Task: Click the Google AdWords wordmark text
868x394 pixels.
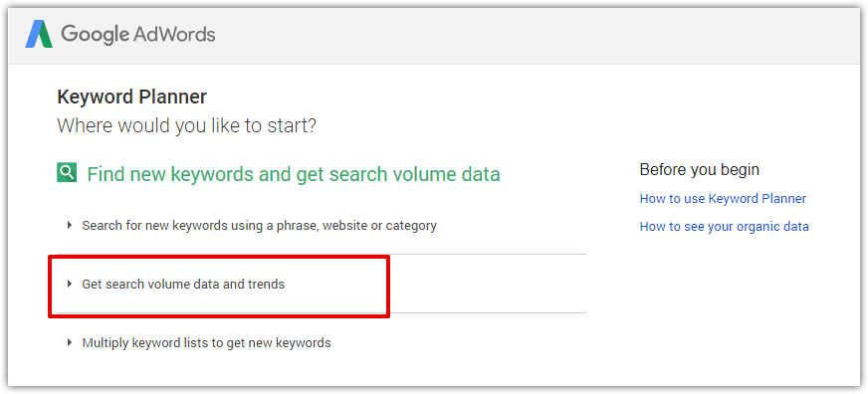Action: point(137,34)
